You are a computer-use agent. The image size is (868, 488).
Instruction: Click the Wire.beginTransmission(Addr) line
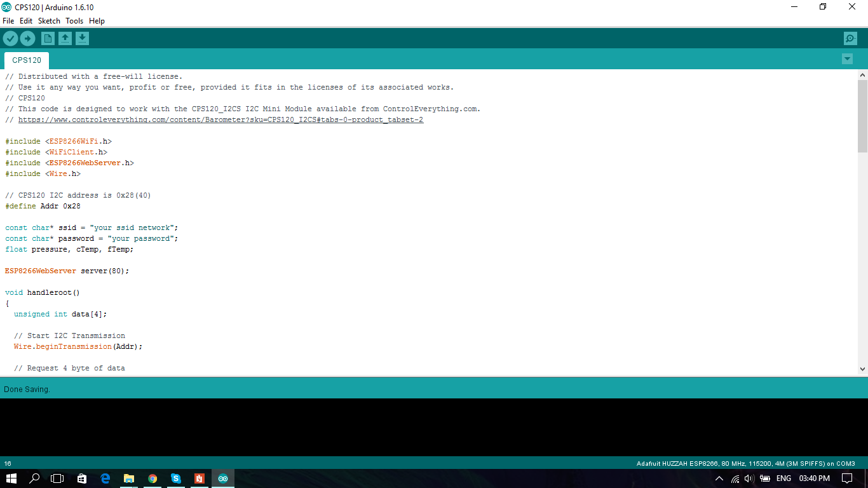click(x=78, y=346)
